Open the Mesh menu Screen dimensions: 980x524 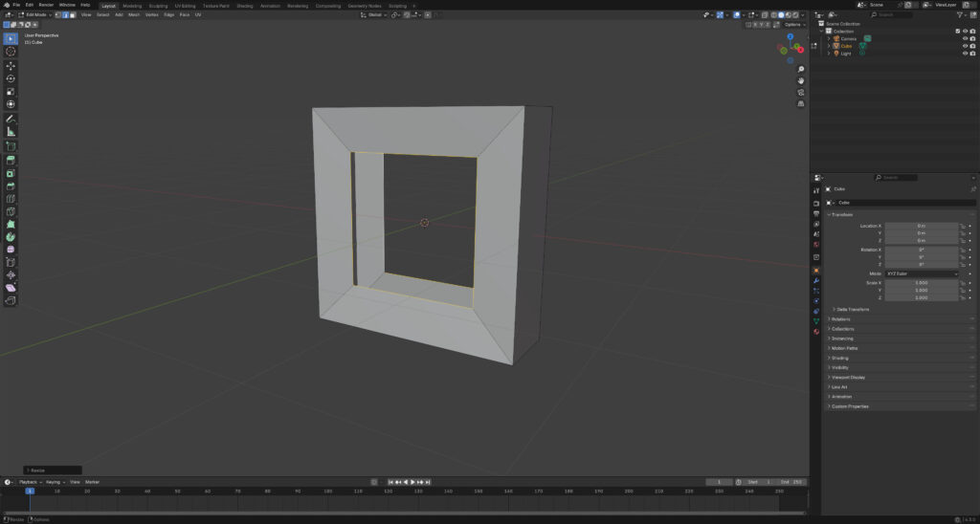tap(133, 15)
